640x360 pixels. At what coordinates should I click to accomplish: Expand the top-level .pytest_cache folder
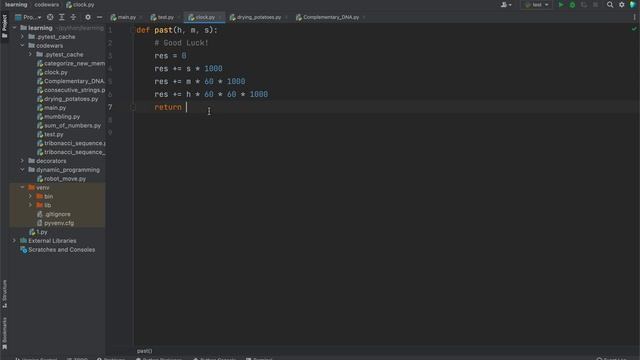coord(22,37)
